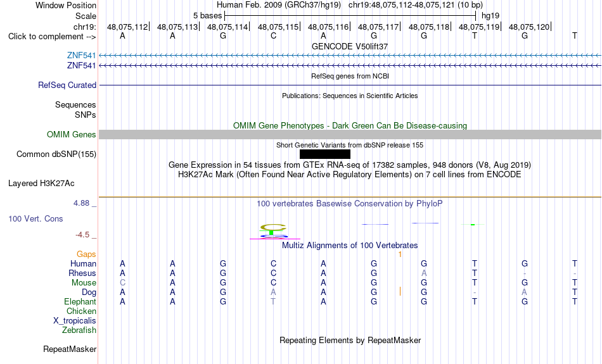Select the gray OMIM Genes bar
The width and height of the screenshot is (602, 364).
click(350, 135)
